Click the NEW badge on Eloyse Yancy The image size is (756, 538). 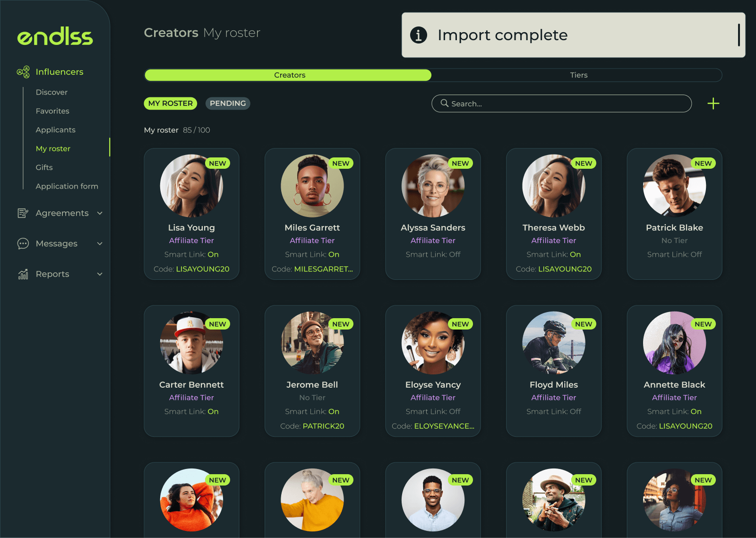(x=460, y=324)
